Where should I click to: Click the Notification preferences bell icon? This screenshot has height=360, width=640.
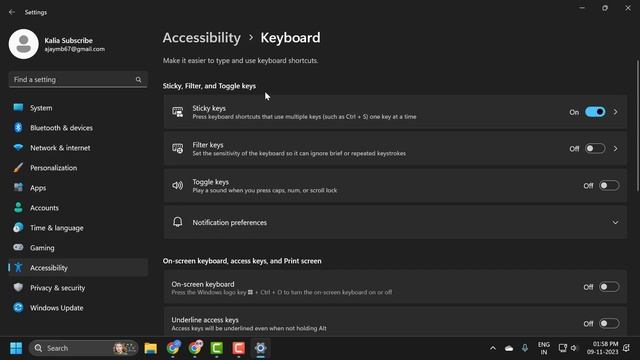click(x=178, y=222)
